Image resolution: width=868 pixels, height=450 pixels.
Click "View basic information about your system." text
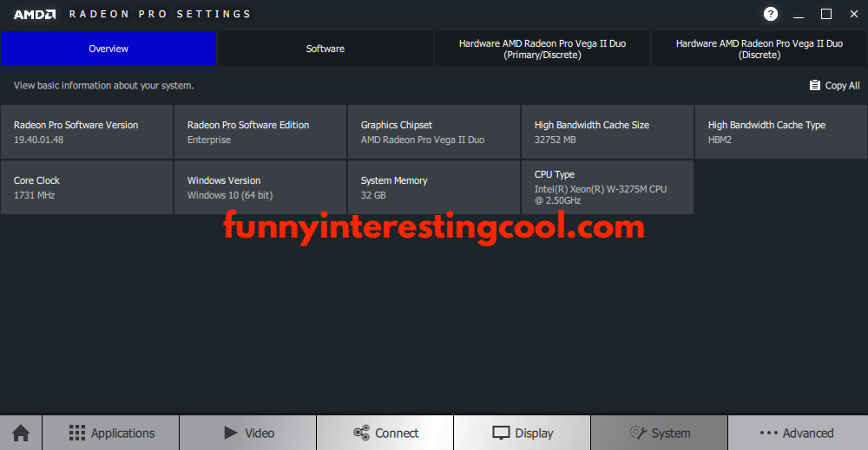pyautogui.click(x=103, y=85)
